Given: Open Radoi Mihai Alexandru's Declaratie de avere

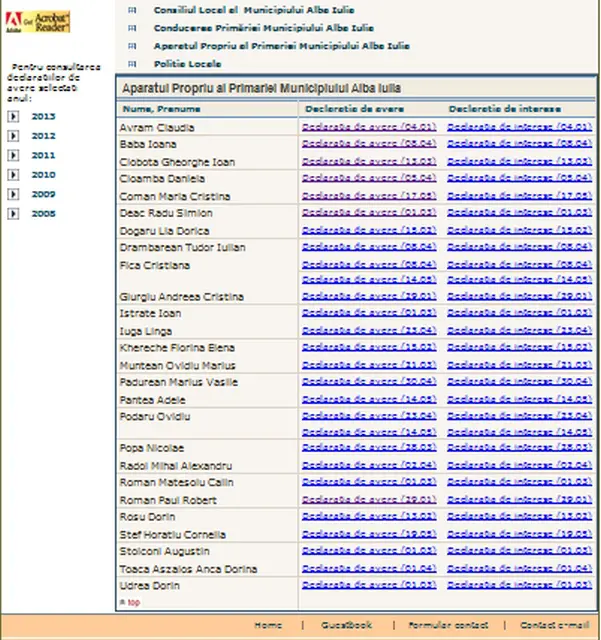Looking at the screenshot, I should pos(369,465).
